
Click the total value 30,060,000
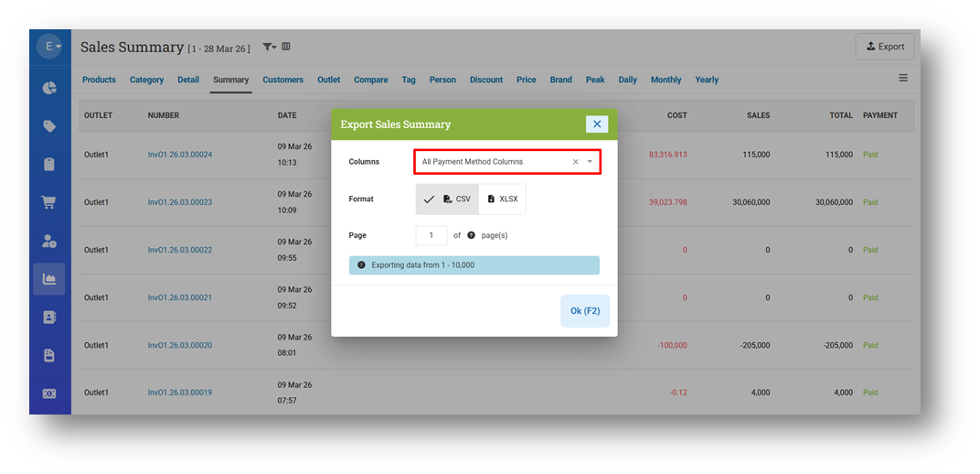pyautogui.click(x=835, y=202)
